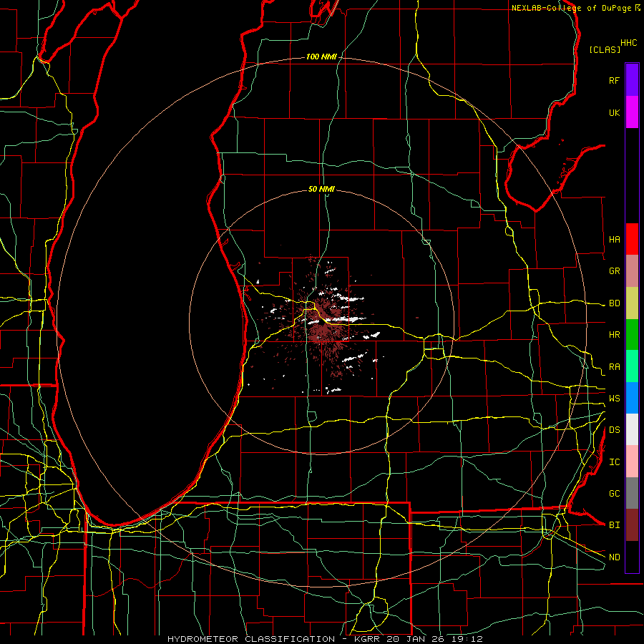This screenshot has width=644, height=644.
Task: Click the HHC product label
Action: [x=629, y=43]
